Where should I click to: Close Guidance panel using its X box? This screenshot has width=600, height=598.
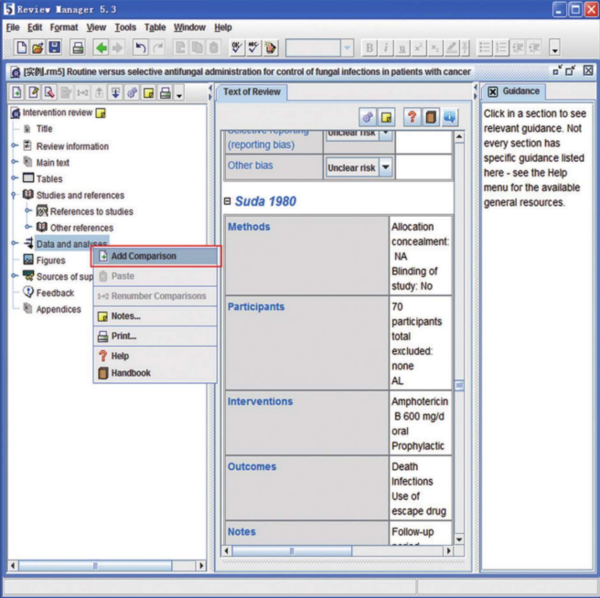492,92
